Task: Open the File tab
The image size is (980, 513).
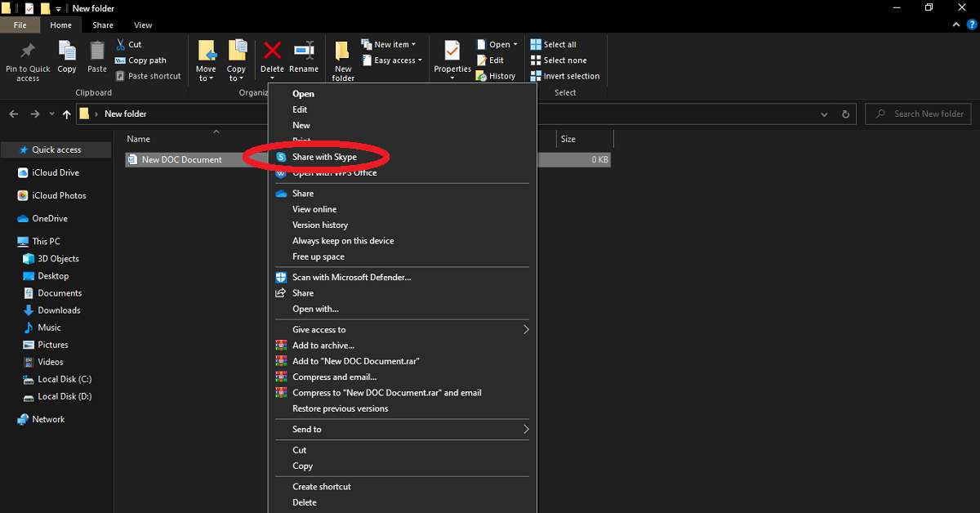Action: [20, 25]
